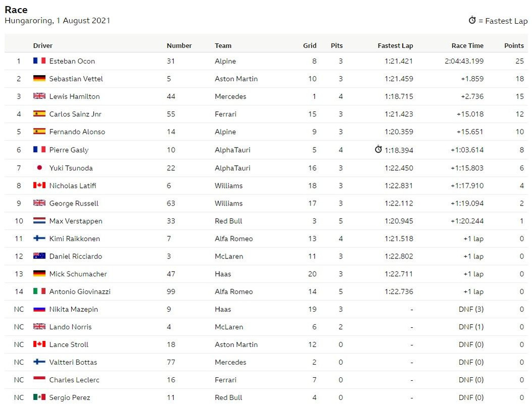Click the Japanese flag beside Yuki Tsunoda
The width and height of the screenshot is (532, 404).
pos(39,168)
